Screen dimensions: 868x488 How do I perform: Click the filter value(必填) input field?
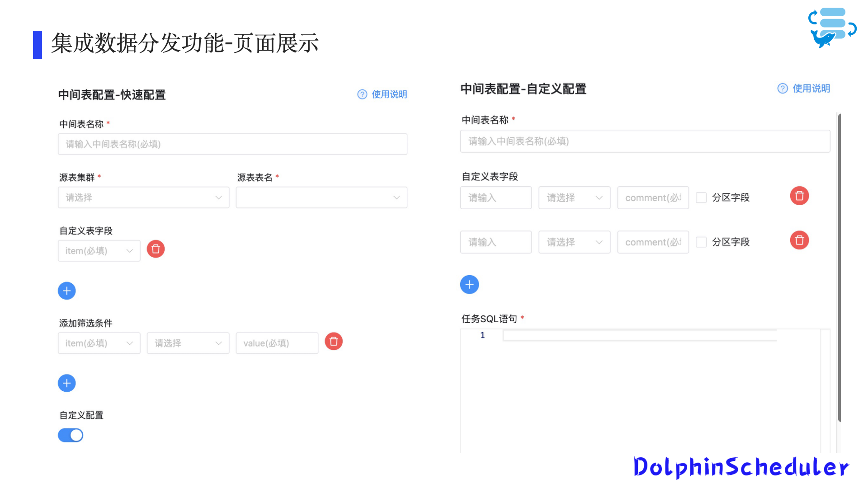tap(277, 343)
